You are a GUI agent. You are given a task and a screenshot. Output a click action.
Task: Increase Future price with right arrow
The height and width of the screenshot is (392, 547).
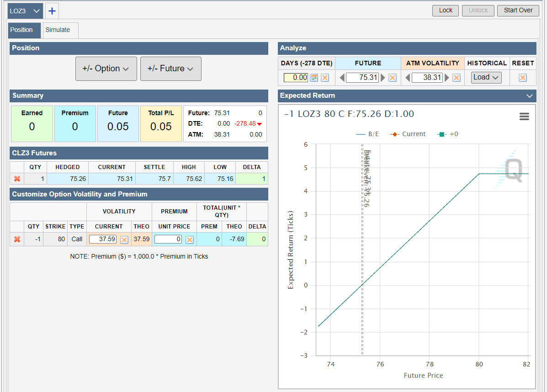pos(383,78)
